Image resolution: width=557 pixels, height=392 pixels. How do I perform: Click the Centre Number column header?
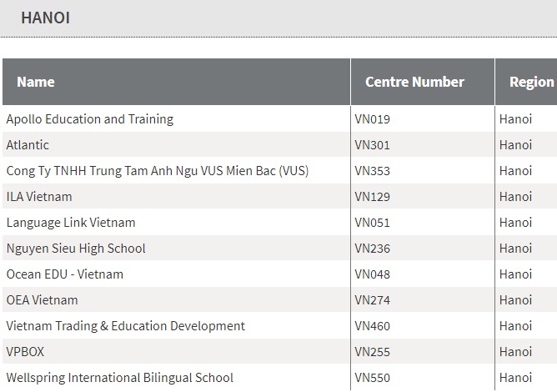tap(414, 82)
